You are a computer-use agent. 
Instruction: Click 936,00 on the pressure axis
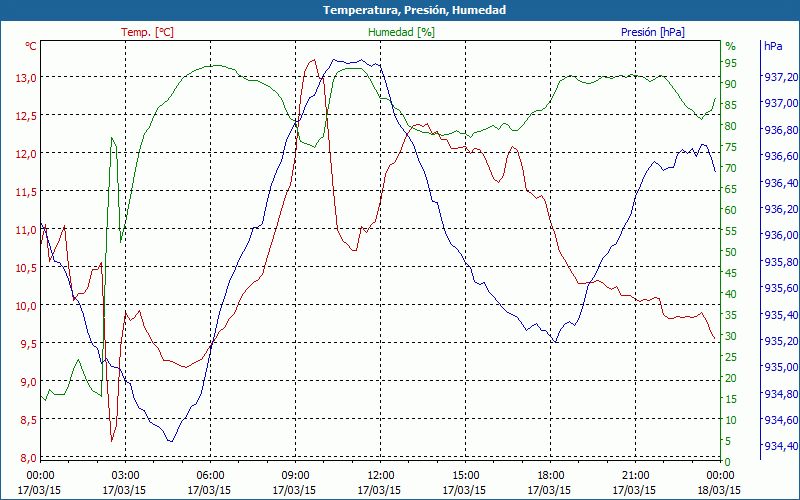pos(781,235)
